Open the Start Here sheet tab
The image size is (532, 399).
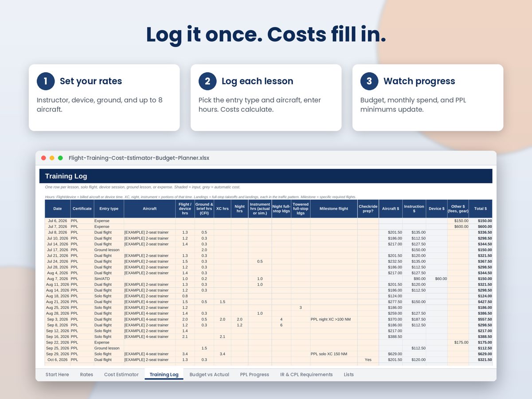57,375
